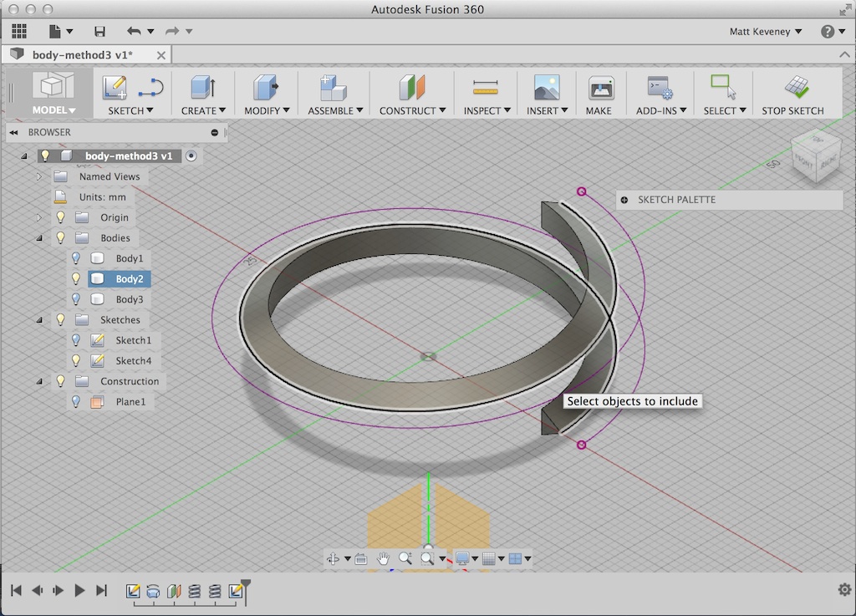Expand the Sketch Palette panel
This screenshot has width=856, height=616.
624,200
